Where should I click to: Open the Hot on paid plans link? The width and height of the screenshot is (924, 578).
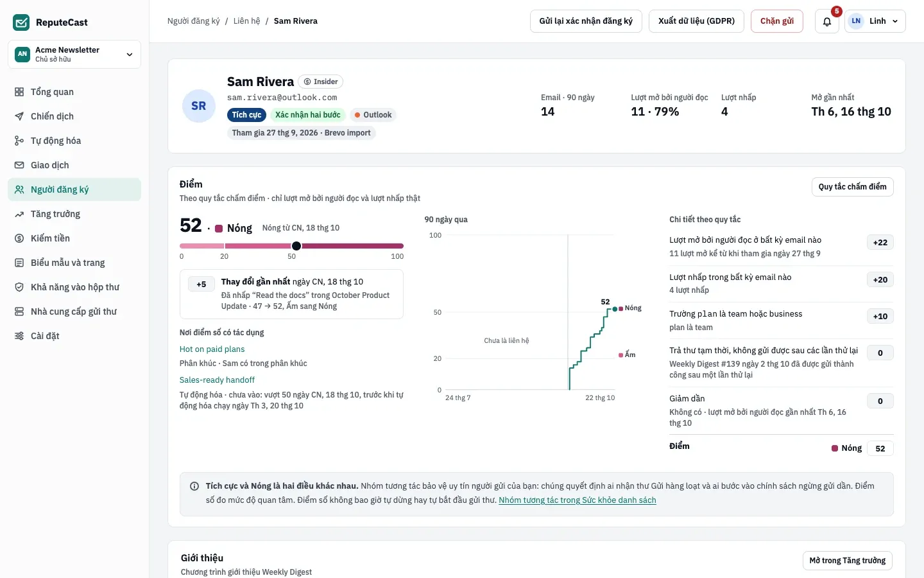[x=212, y=349]
